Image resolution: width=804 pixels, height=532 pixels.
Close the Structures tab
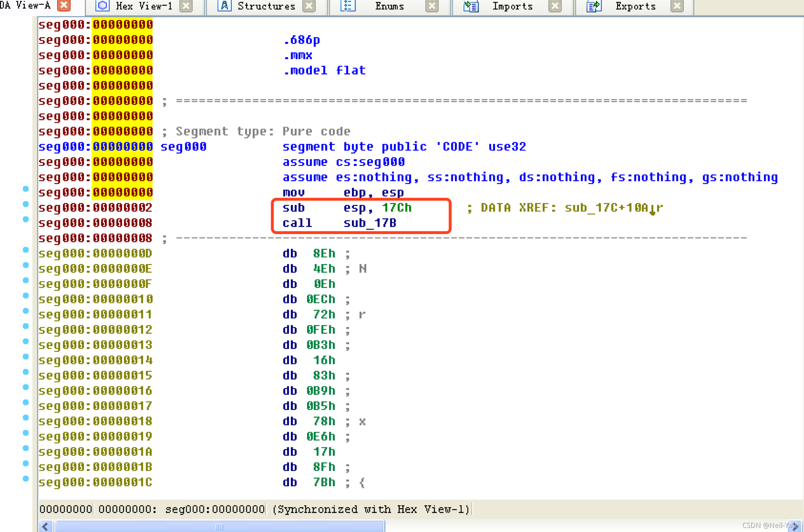click(x=309, y=6)
